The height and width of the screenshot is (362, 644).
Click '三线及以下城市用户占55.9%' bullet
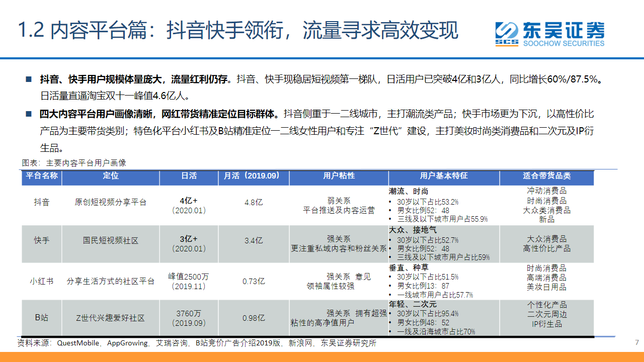tap(442, 219)
